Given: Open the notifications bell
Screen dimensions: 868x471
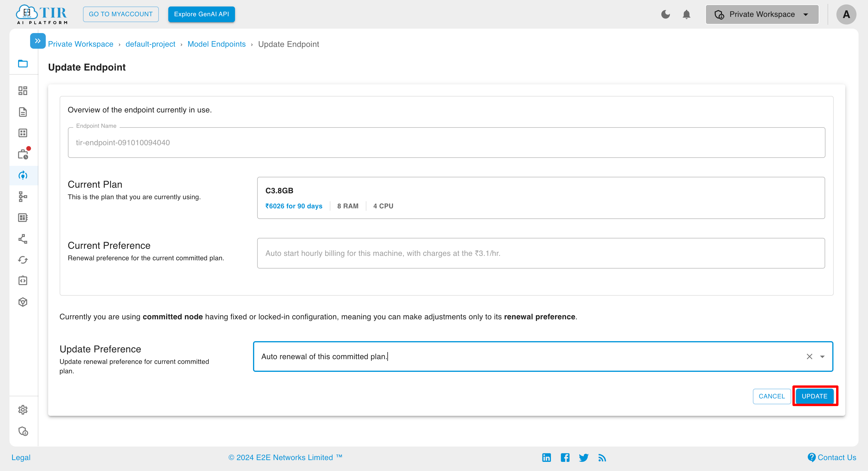Looking at the screenshot, I should pos(686,14).
